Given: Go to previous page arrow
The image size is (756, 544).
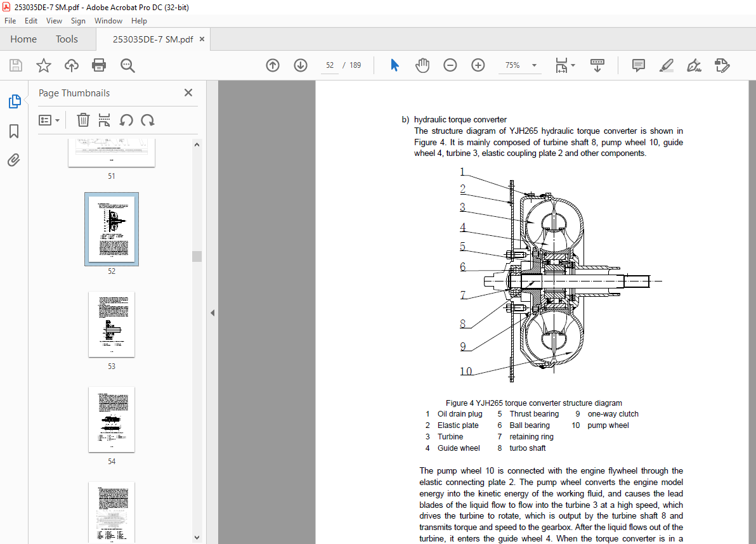Looking at the screenshot, I should 273,65.
